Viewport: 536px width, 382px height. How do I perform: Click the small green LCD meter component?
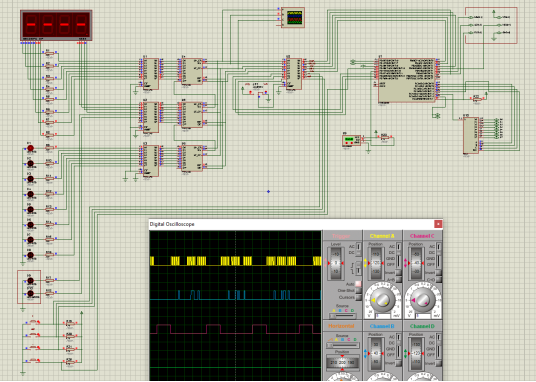[351, 140]
